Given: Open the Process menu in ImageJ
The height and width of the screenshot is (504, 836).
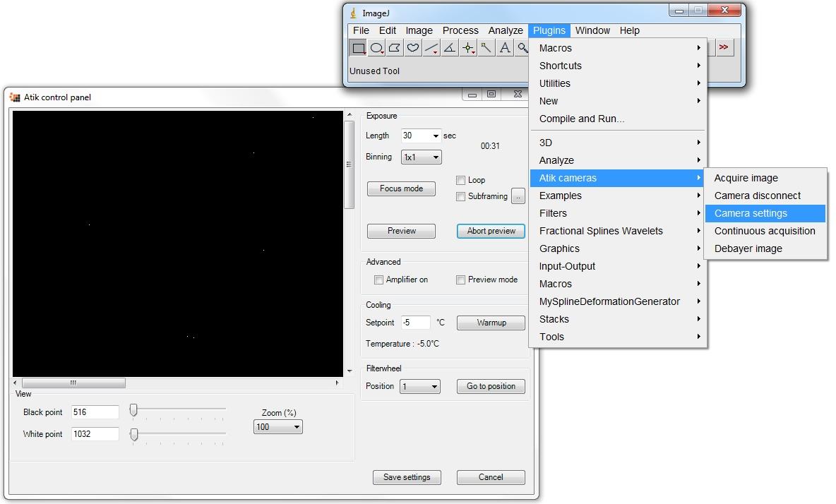Looking at the screenshot, I should [x=460, y=30].
